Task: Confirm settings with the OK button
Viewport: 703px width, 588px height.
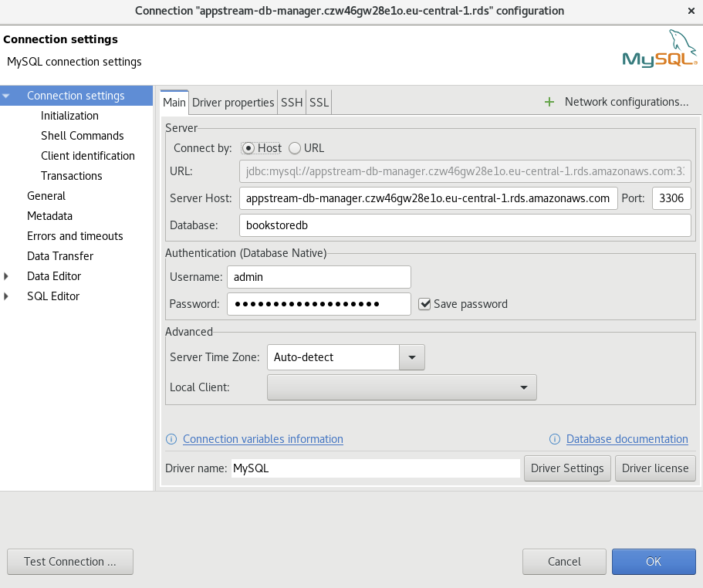Action: (x=653, y=562)
